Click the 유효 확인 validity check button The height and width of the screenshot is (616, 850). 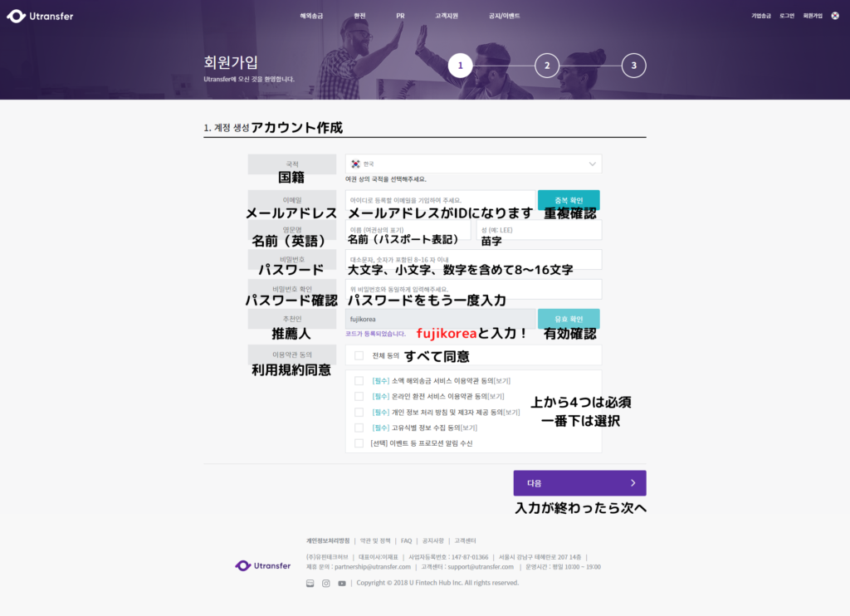tap(569, 319)
